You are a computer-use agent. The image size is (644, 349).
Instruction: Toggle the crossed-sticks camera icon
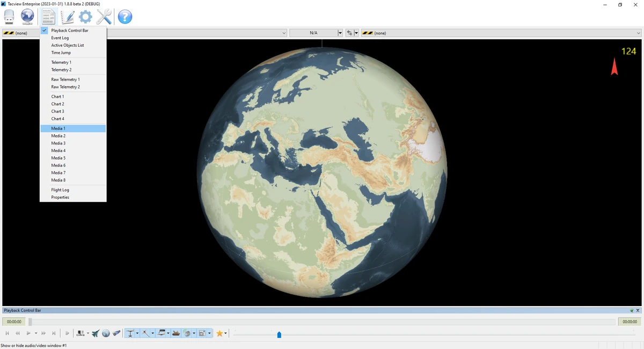145,333
